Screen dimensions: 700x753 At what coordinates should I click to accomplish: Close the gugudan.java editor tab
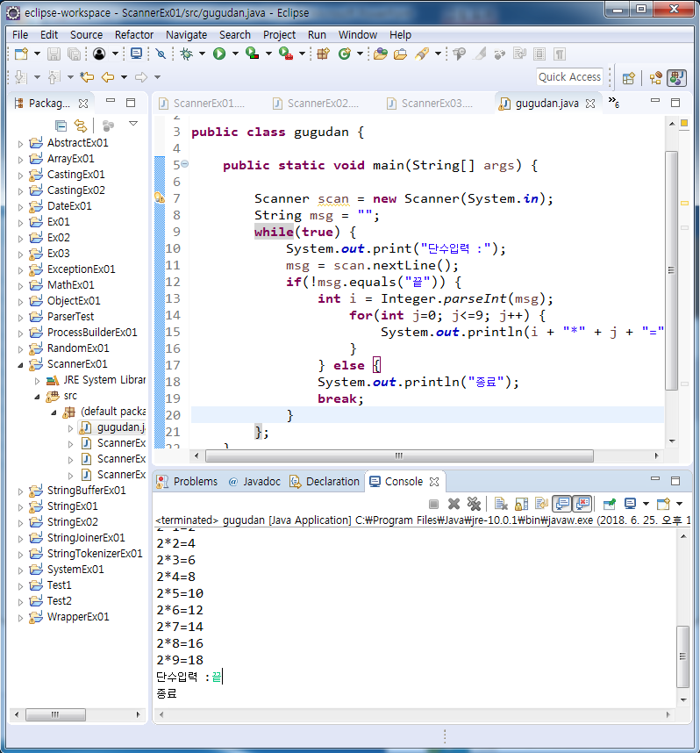click(x=590, y=104)
